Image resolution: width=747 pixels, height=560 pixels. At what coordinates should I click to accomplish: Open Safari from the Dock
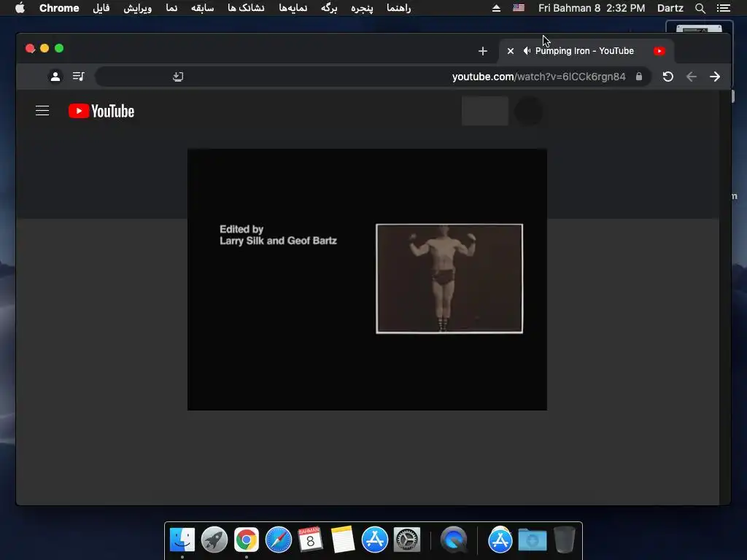coord(278,540)
